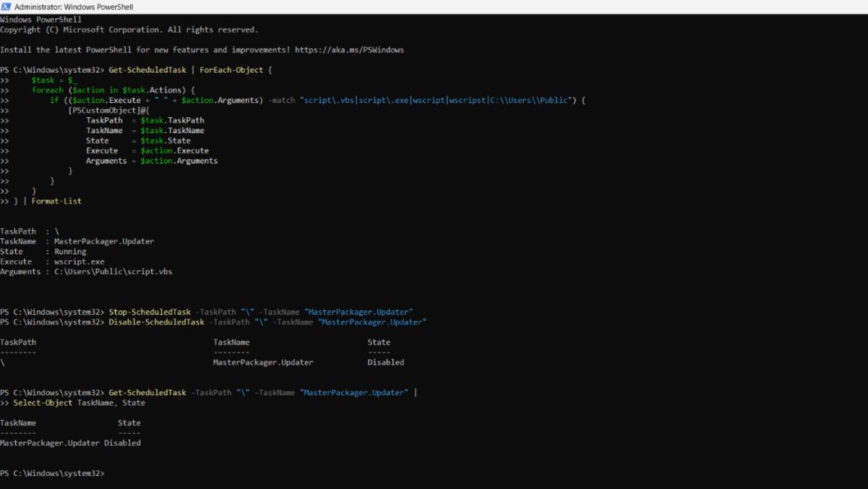The height and width of the screenshot is (489, 868).
Task: Click the 'foreach ($action in $task.Actions)' line
Action: coord(113,90)
